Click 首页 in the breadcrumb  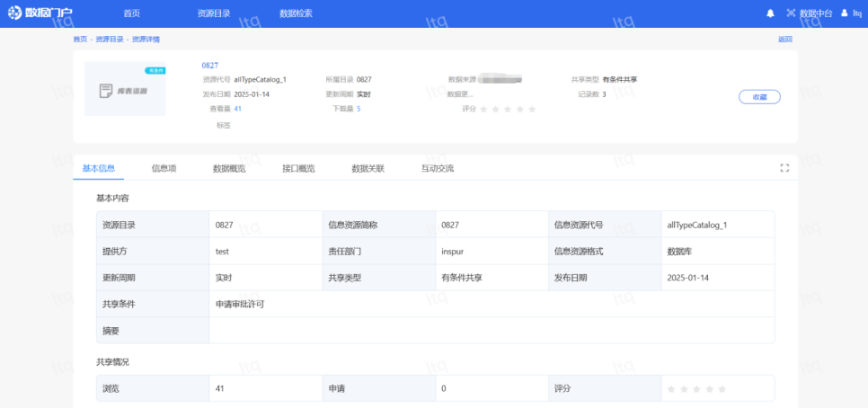point(80,40)
